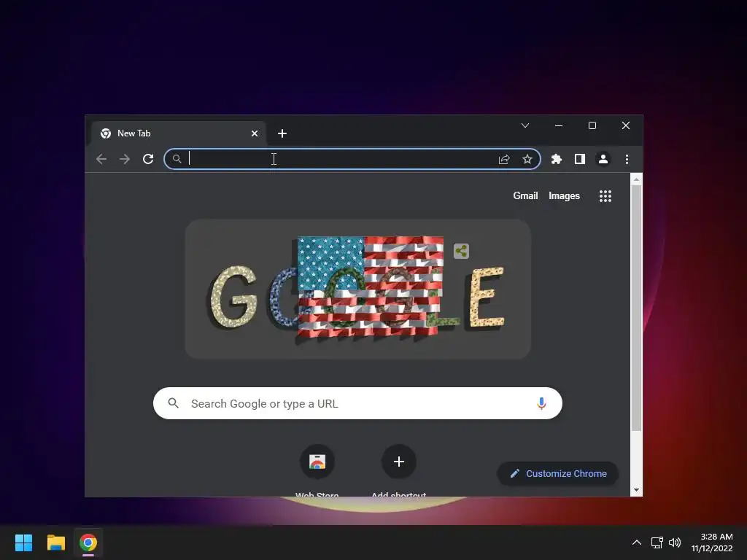Image resolution: width=747 pixels, height=560 pixels.
Task: Share the Google Doodle
Action: 461,251
